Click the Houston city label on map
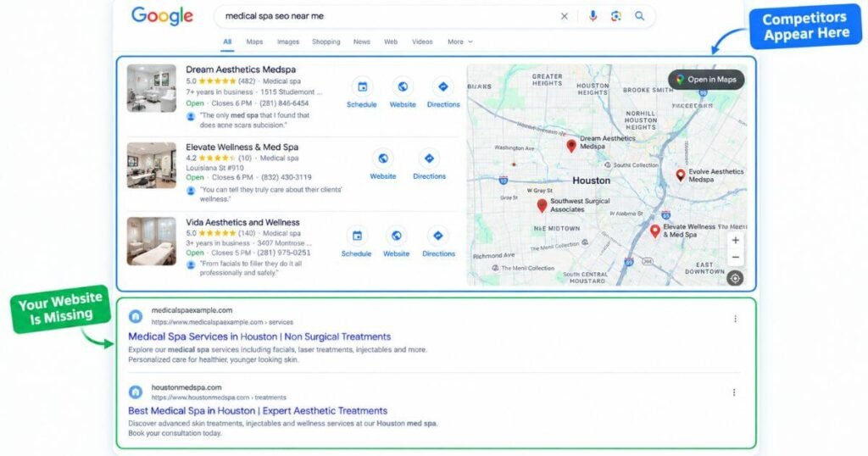The height and width of the screenshot is (456, 868). [x=591, y=181]
